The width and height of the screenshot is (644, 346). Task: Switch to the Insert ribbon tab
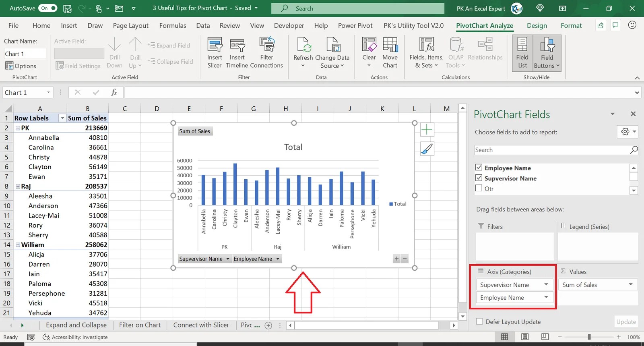click(x=69, y=25)
